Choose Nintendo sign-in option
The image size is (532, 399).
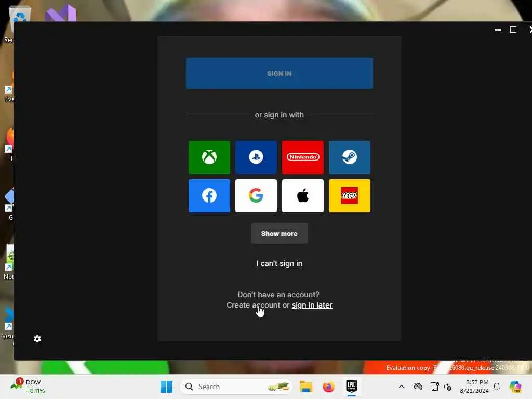pos(303,157)
